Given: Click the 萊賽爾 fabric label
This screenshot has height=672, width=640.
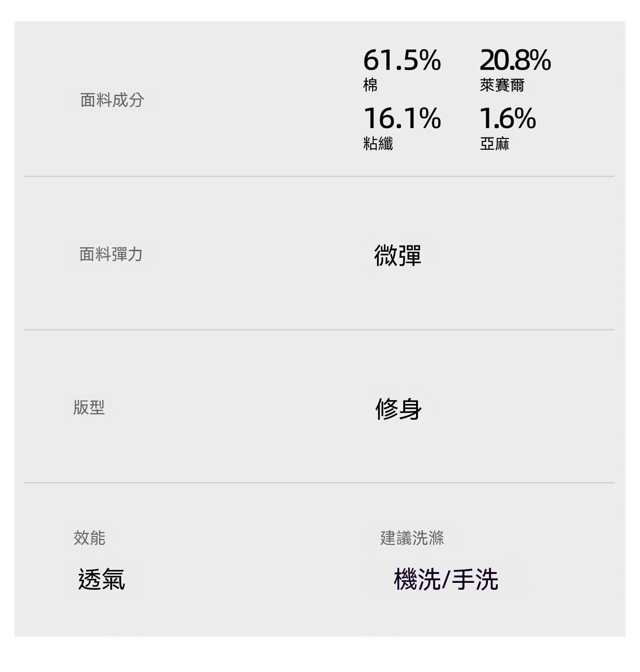Looking at the screenshot, I should (502, 85).
